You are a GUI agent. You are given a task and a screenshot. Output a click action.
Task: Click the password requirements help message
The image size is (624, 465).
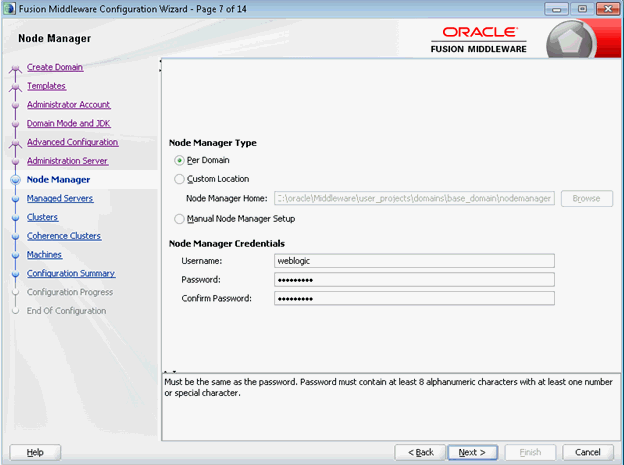388,387
